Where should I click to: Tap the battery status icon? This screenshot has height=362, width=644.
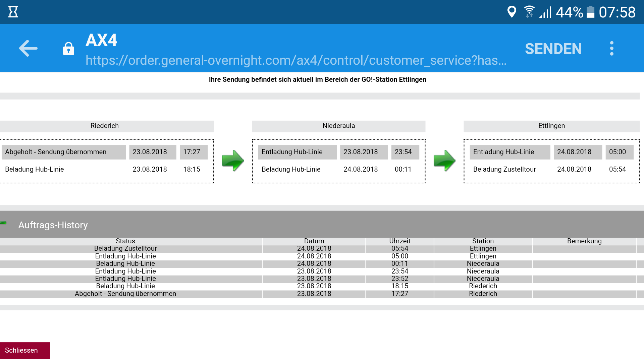coord(590,12)
